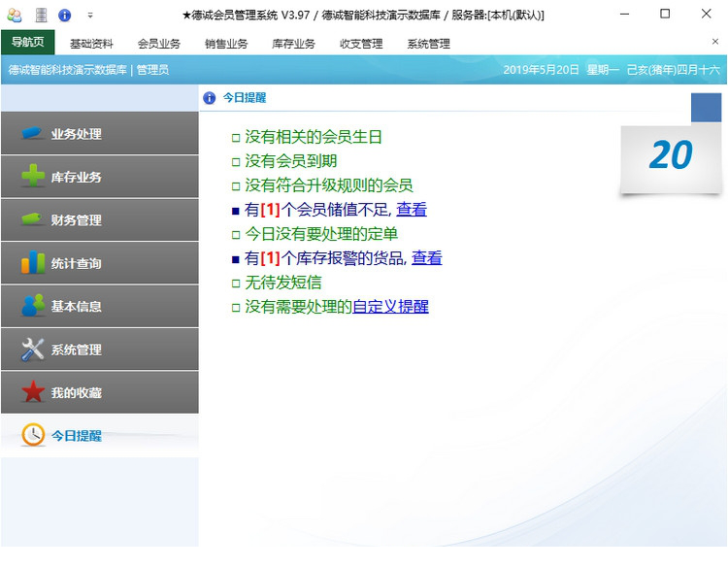The width and height of the screenshot is (728, 568).
Task: Click the clock icon for 今日提醒
Action: (33, 435)
